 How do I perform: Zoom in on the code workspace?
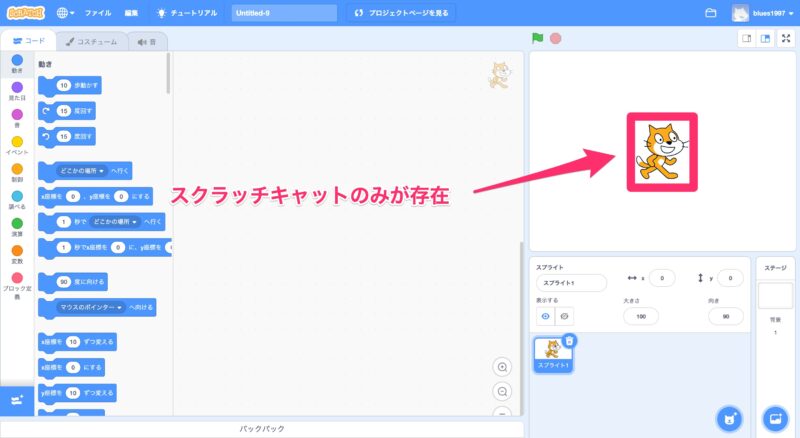(503, 367)
